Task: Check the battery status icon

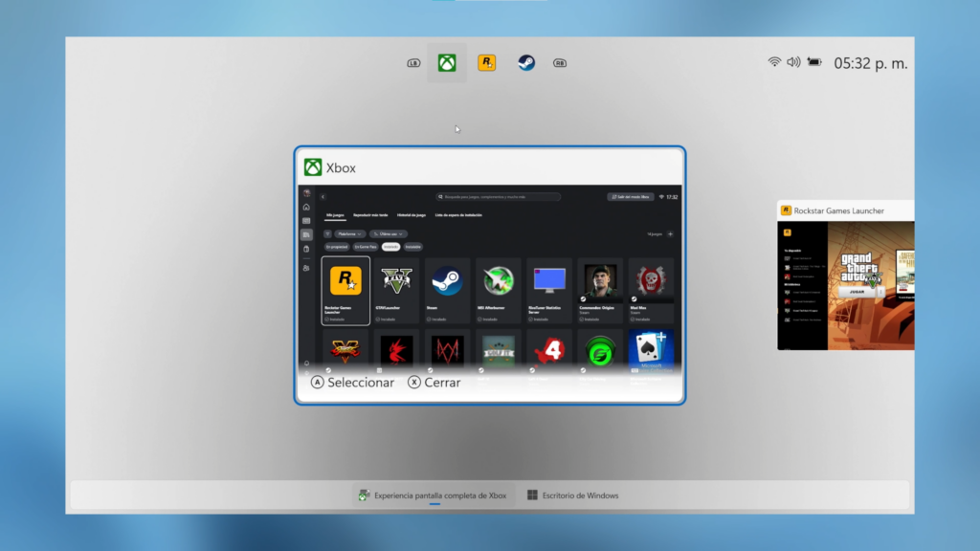Action: (x=814, y=62)
